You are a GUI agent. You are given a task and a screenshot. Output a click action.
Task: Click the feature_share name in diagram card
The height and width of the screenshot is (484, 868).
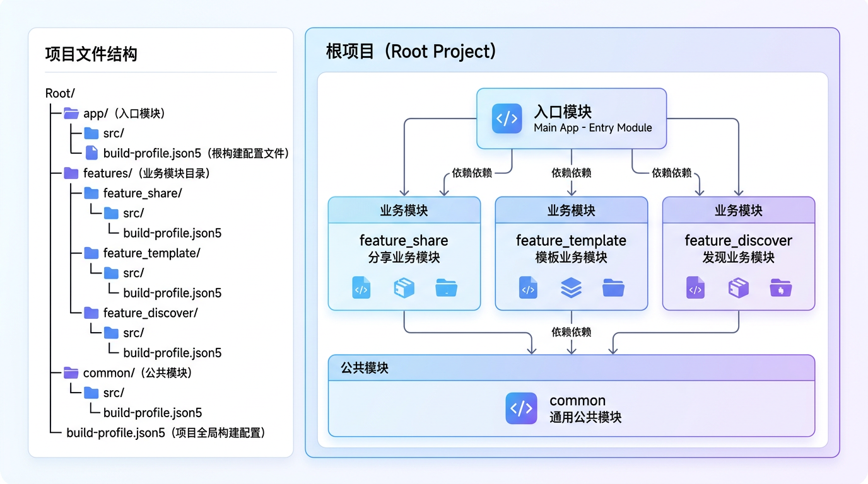pyautogui.click(x=404, y=241)
